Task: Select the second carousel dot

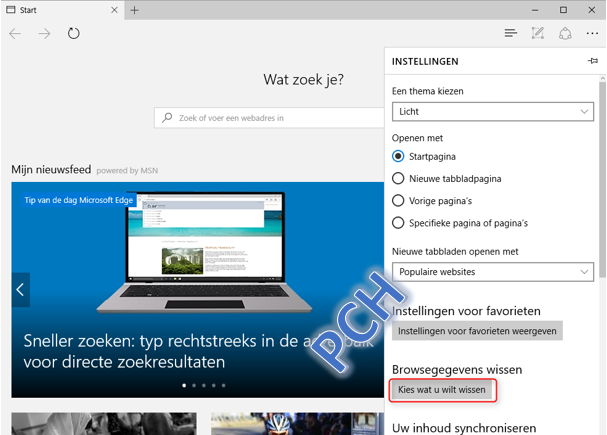Action: 194,385
